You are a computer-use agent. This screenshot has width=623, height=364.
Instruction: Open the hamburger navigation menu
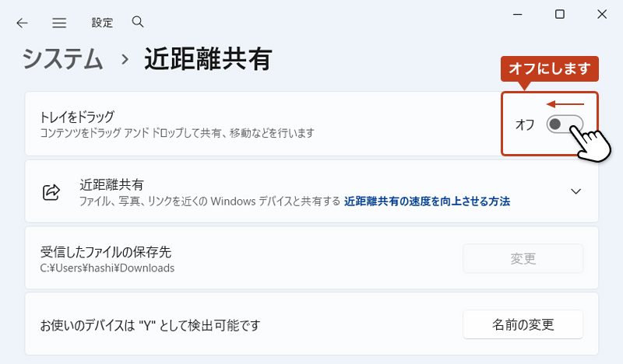pos(59,23)
